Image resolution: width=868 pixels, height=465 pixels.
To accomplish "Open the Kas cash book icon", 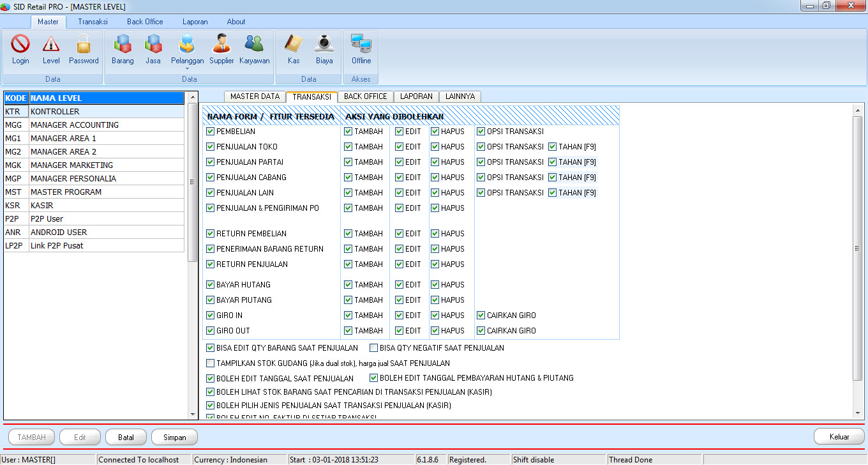I will [294, 50].
